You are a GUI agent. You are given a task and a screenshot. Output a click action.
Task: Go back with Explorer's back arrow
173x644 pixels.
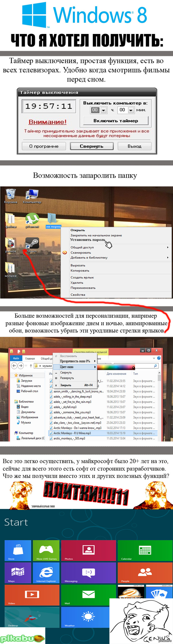click(14, 365)
